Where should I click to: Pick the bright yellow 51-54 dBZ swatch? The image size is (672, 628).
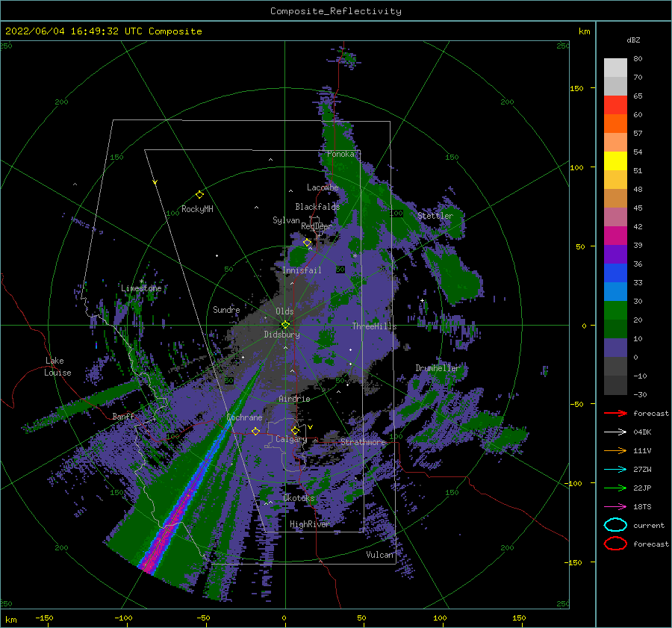click(615, 161)
